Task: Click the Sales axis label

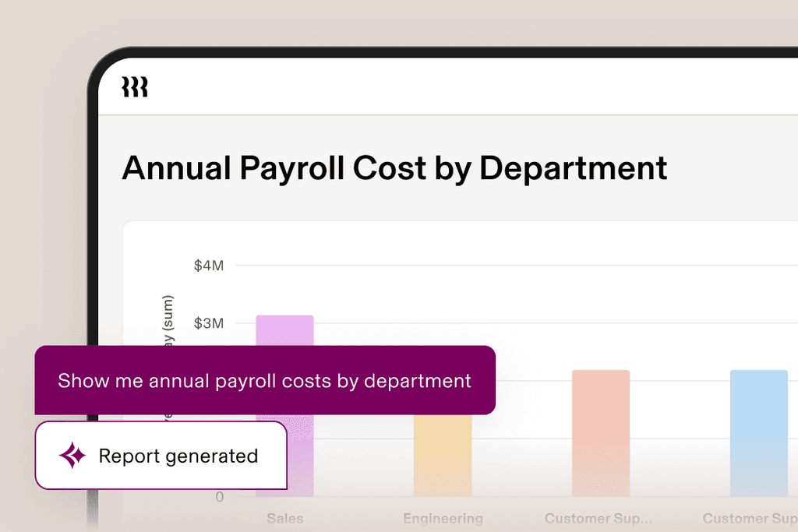Action: [x=285, y=519]
